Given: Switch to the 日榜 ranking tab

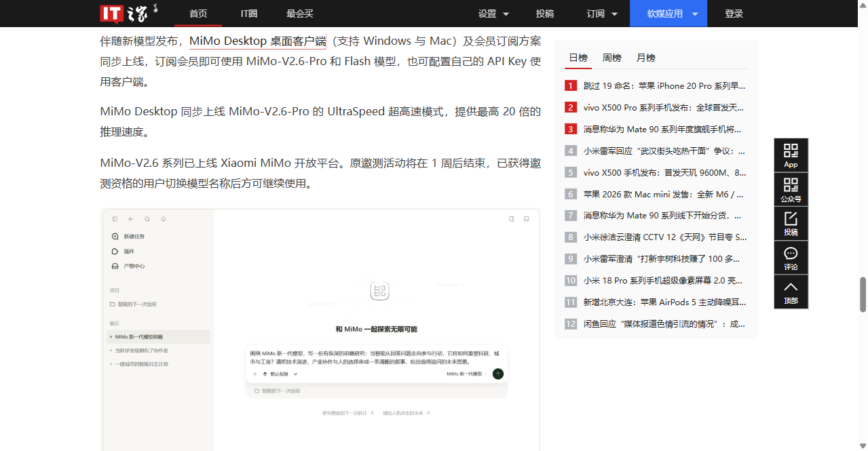Looking at the screenshot, I should [578, 58].
